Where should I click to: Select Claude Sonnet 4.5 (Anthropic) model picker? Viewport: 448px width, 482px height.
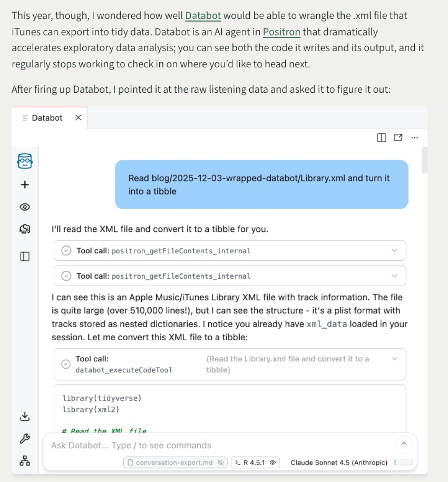339,462
